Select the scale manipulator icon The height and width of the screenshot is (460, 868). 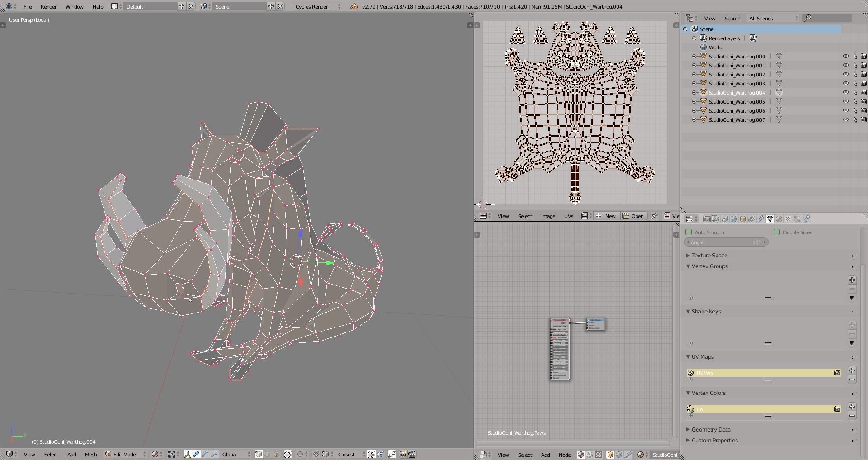214,455
